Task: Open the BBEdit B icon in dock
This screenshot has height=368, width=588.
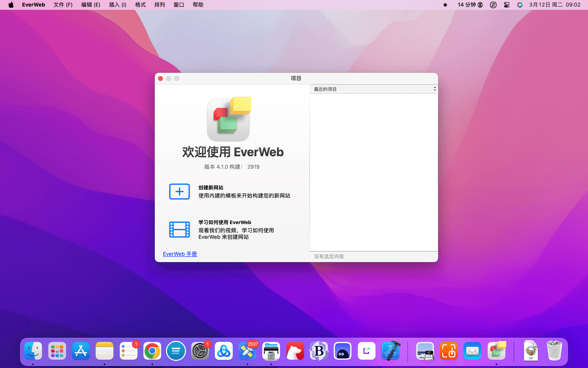Action: click(319, 351)
